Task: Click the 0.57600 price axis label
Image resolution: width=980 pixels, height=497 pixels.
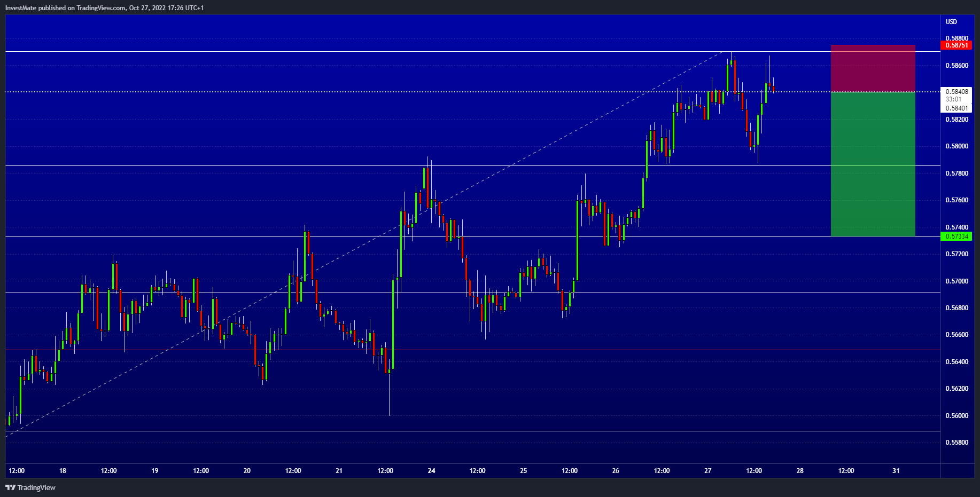Action: tap(956, 200)
